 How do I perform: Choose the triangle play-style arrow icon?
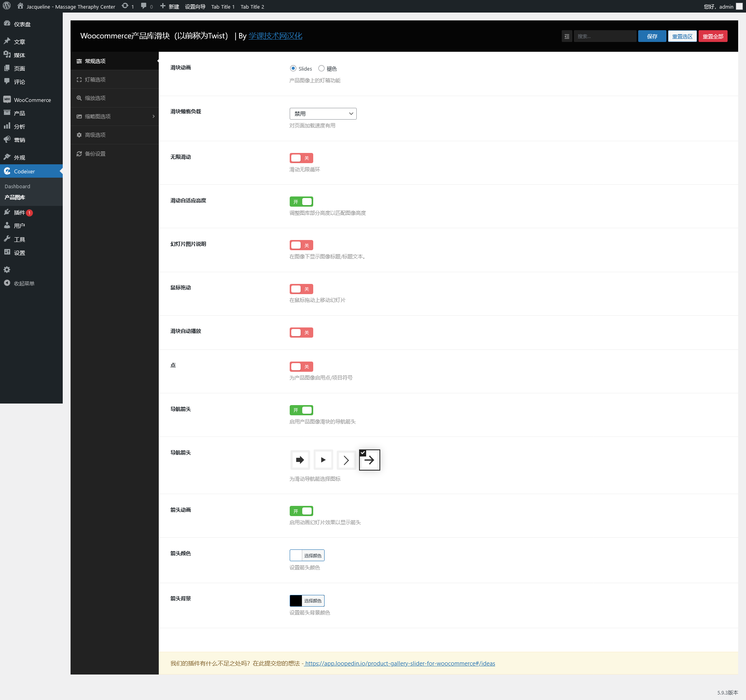pos(323,460)
